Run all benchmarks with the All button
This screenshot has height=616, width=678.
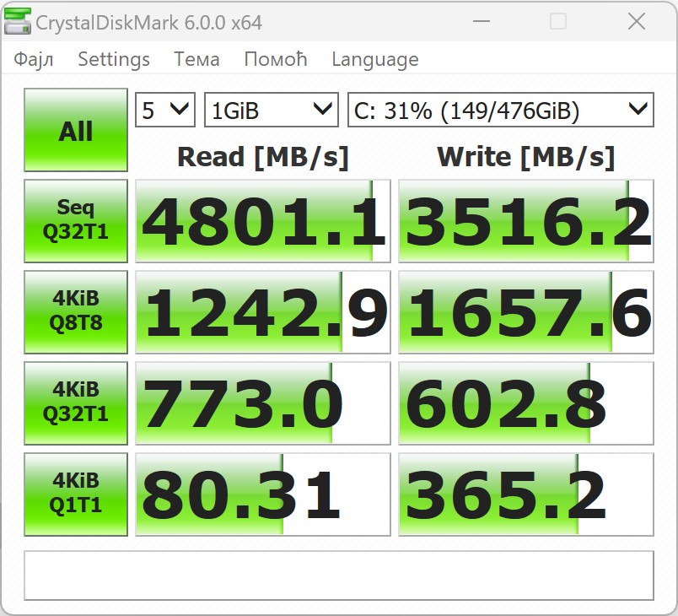pos(76,130)
